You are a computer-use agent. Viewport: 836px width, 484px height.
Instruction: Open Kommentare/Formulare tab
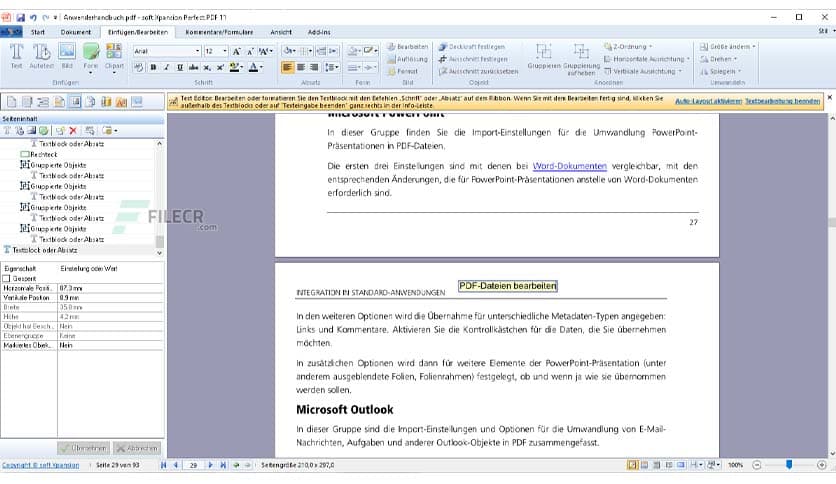tap(219, 32)
